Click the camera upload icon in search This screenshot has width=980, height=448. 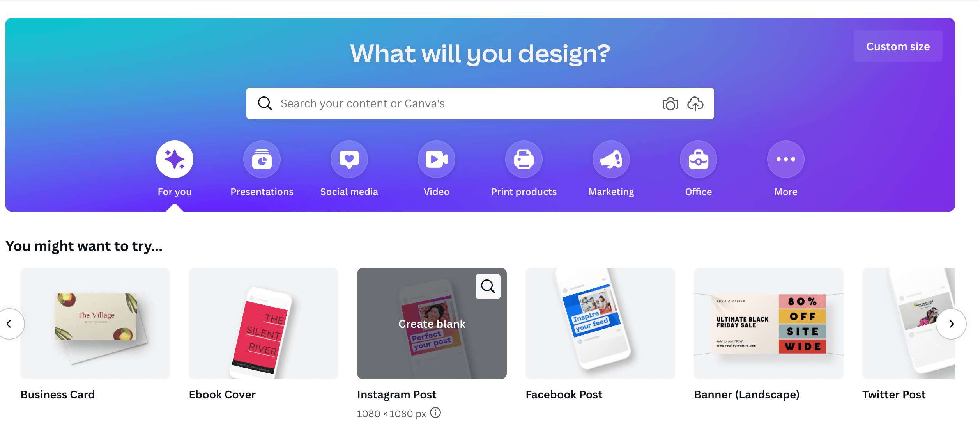(x=670, y=103)
